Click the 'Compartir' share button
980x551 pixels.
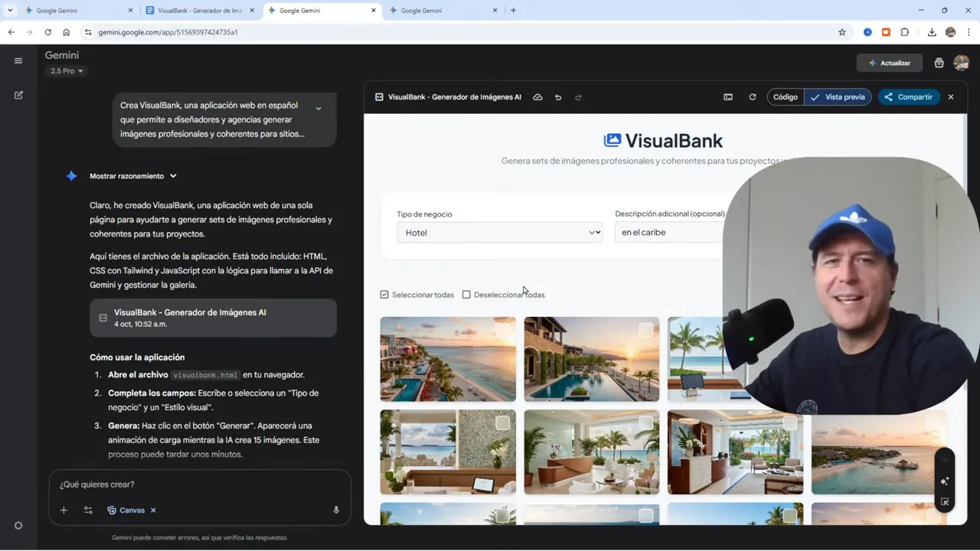[x=909, y=97]
